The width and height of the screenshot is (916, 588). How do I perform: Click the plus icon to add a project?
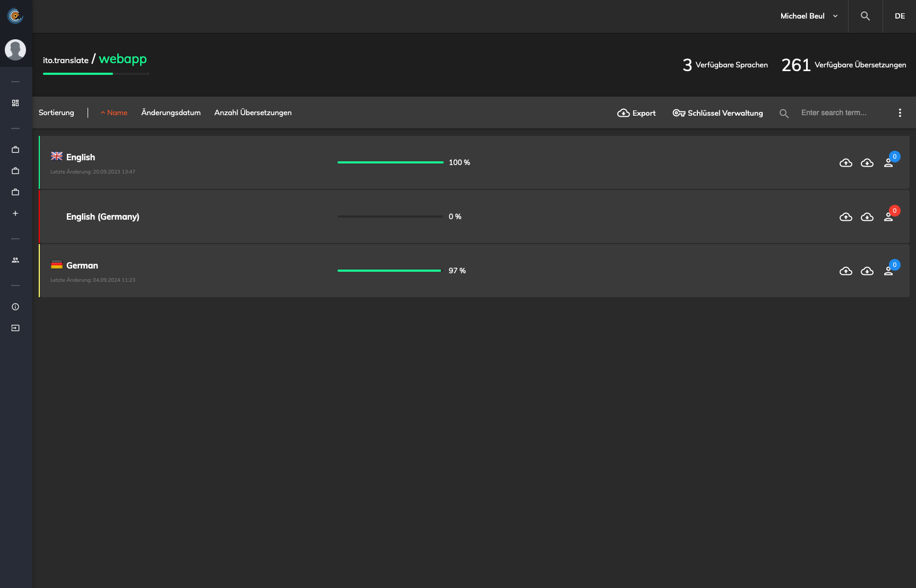click(15, 213)
